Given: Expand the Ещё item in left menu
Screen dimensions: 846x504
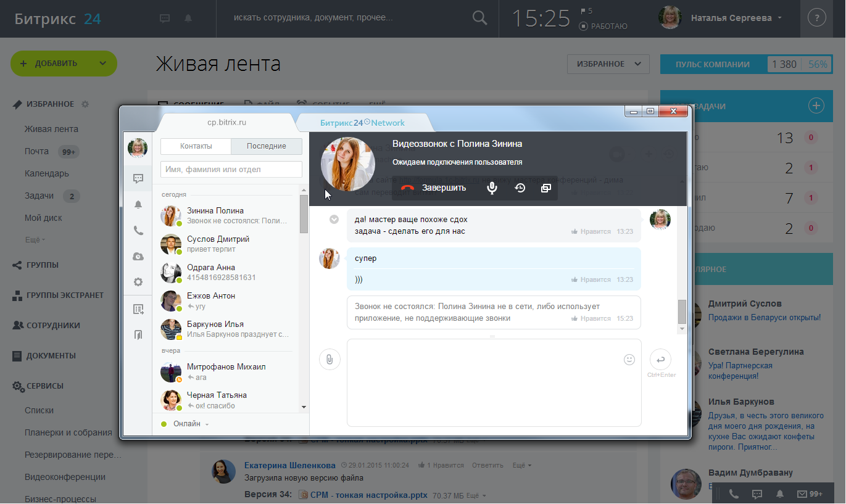Looking at the screenshot, I should pos(35,239).
